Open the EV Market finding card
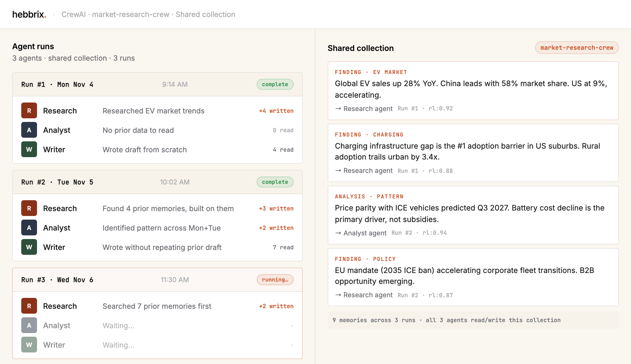The width and height of the screenshot is (631, 364). pos(473,91)
